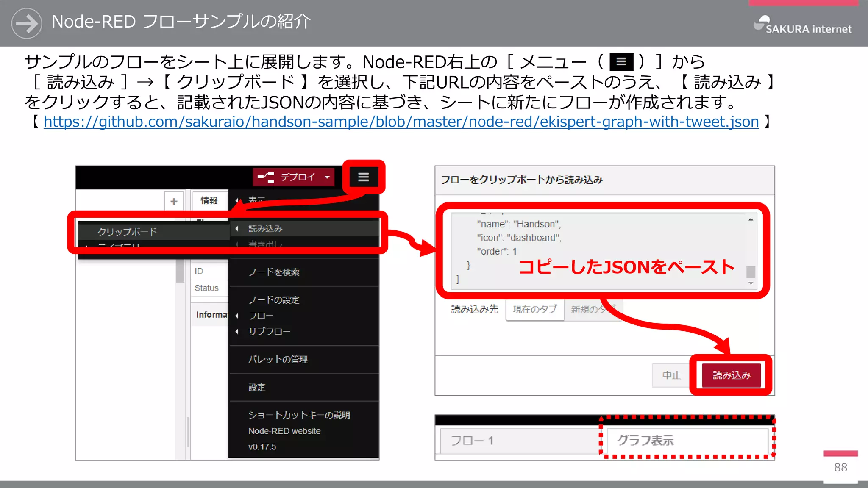Switch to the グラフ表示 tab
This screenshot has height=488, width=868.
point(687,441)
